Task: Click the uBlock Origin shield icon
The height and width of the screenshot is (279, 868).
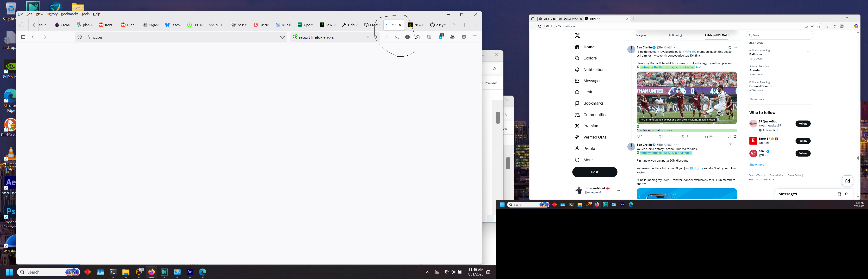Action: (464, 37)
